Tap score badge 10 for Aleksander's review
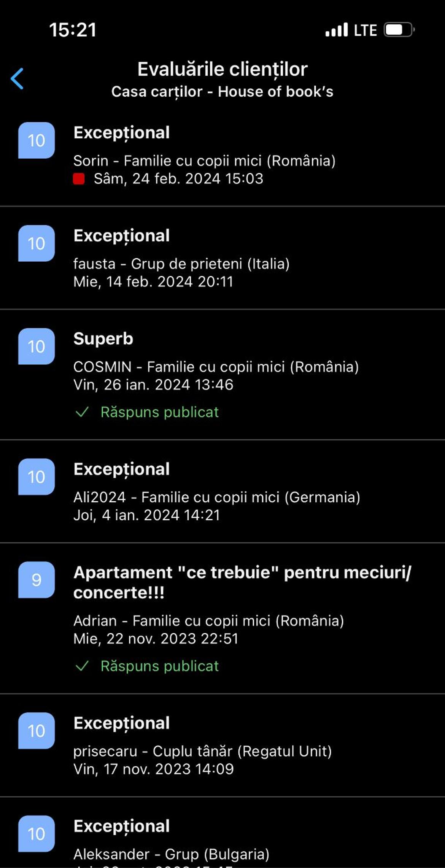The width and height of the screenshot is (445, 868). pyautogui.click(x=37, y=834)
